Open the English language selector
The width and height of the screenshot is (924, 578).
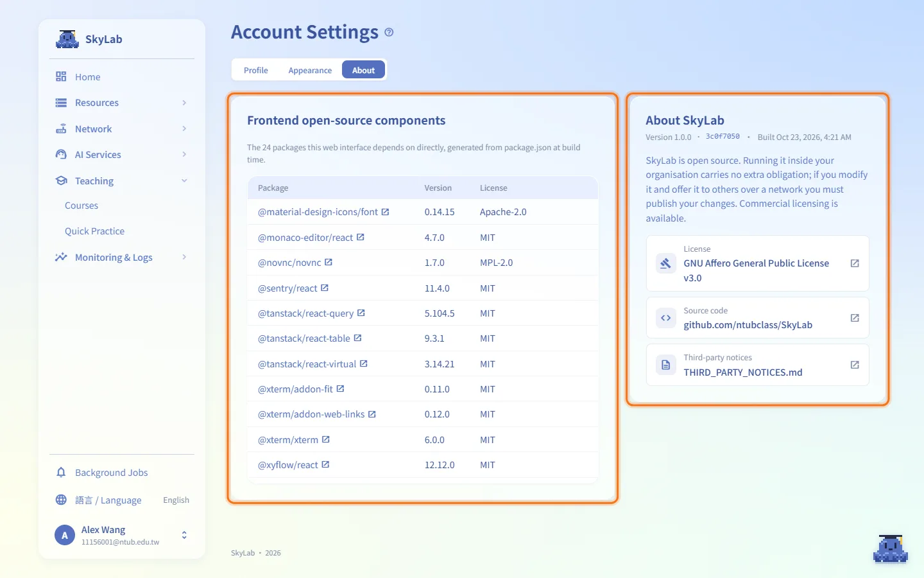click(176, 500)
